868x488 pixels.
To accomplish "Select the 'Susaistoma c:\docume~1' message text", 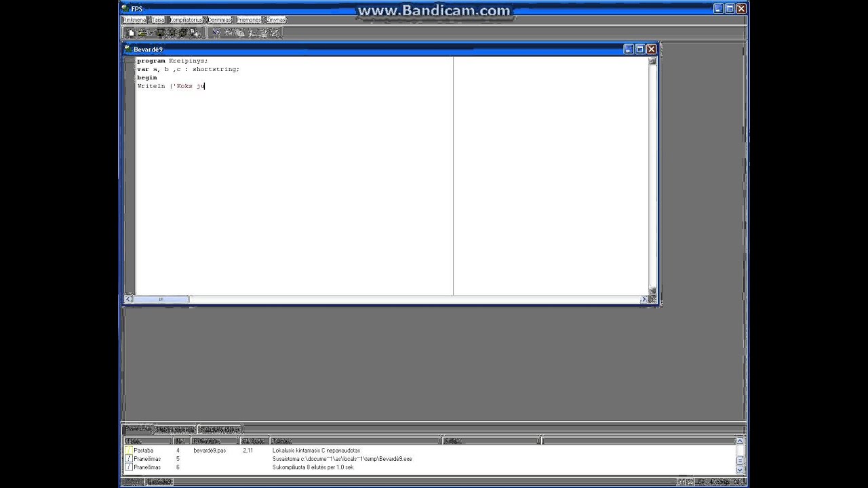I will click(x=342, y=459).
